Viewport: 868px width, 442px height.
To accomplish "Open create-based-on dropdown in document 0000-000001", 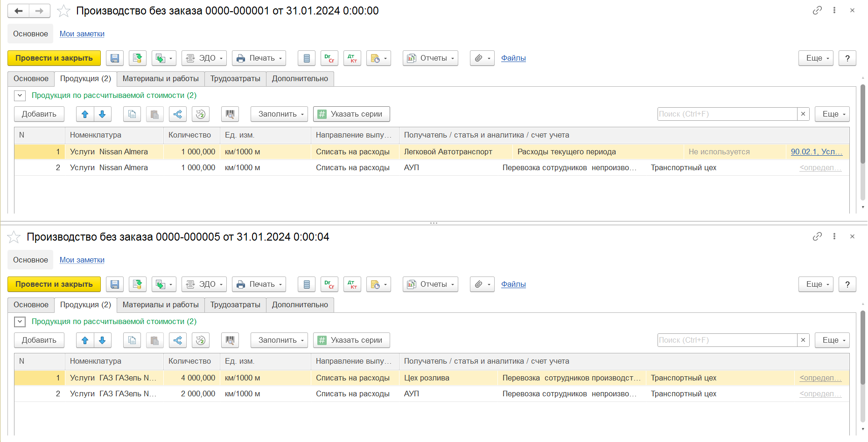I will point(164,58).
